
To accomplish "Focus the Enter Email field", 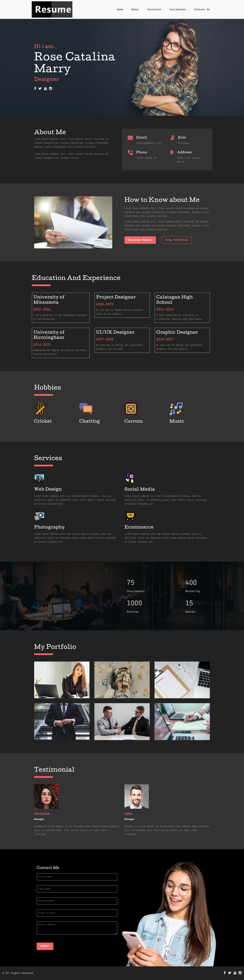I will pos(77,913).
